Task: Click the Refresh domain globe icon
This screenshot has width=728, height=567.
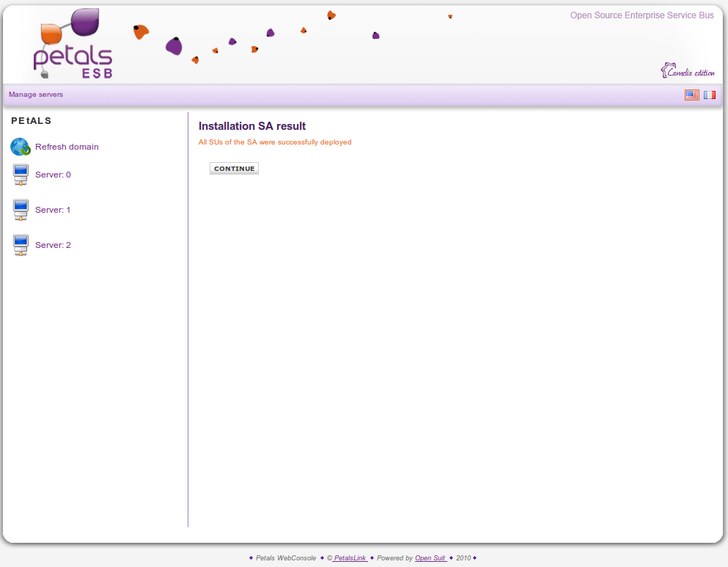Action: pos(20,147)
